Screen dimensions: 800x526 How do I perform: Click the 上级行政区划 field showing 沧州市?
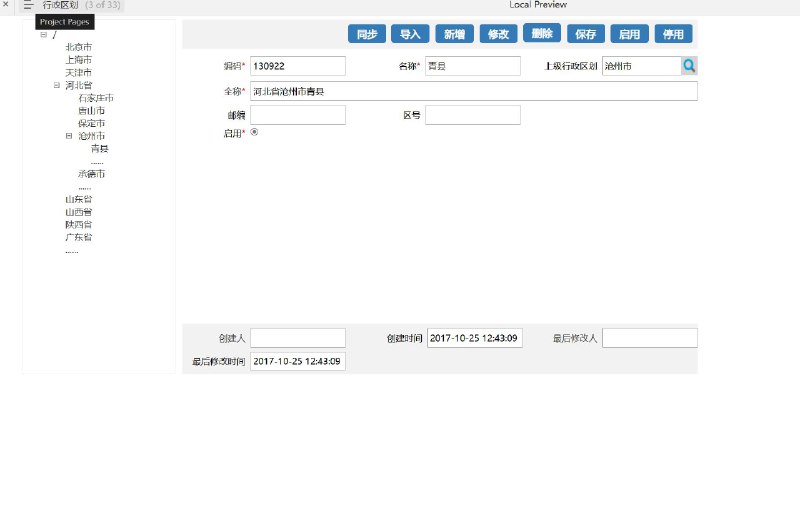coord(642,66)
